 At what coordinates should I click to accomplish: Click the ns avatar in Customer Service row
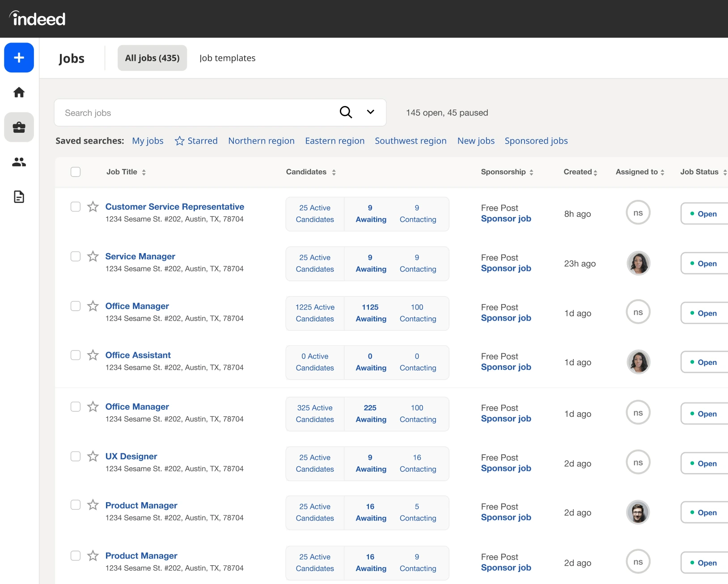(x=638, y=213)
